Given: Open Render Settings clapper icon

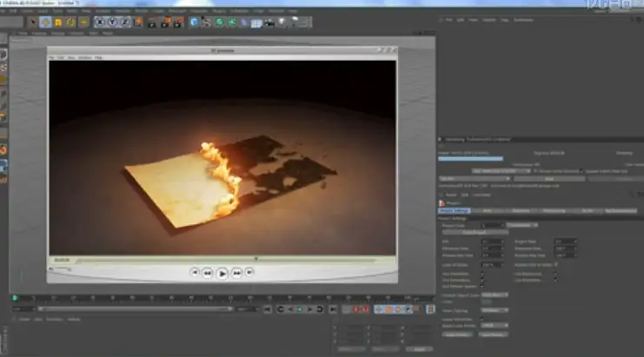Looking at the screenshot, I should (x=178, y=23).
